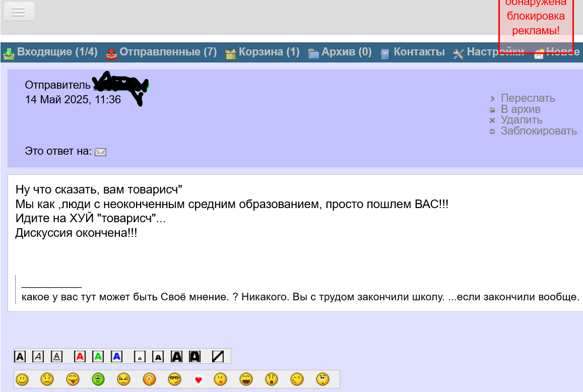Make the text color blue
This screenshot has width=583, height=392.
pyautogui.click(x=116, y=356)
